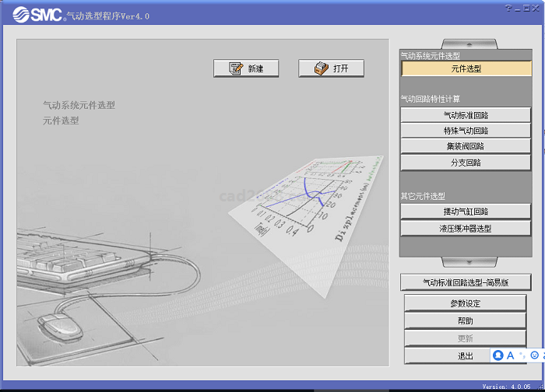This screenshot has width=545, height=392.
Task: Choose 特殊气动回路 special circuit
Action: [466, 131]
